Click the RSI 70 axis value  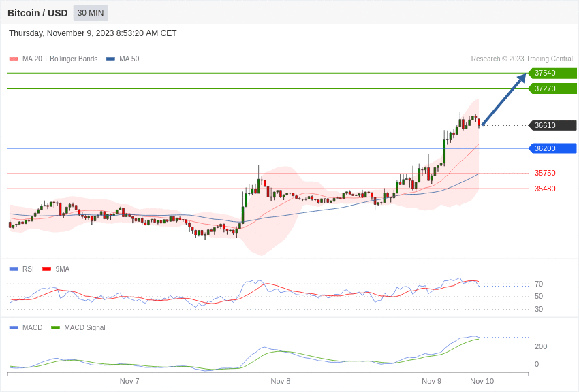tap(539, 284)
